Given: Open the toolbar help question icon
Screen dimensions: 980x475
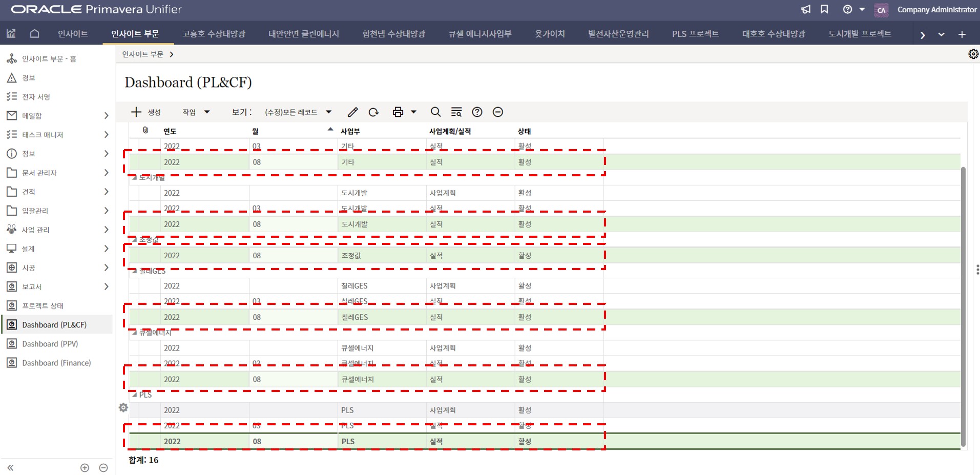Looking at the screenshot, I should [x=477, y=112].
